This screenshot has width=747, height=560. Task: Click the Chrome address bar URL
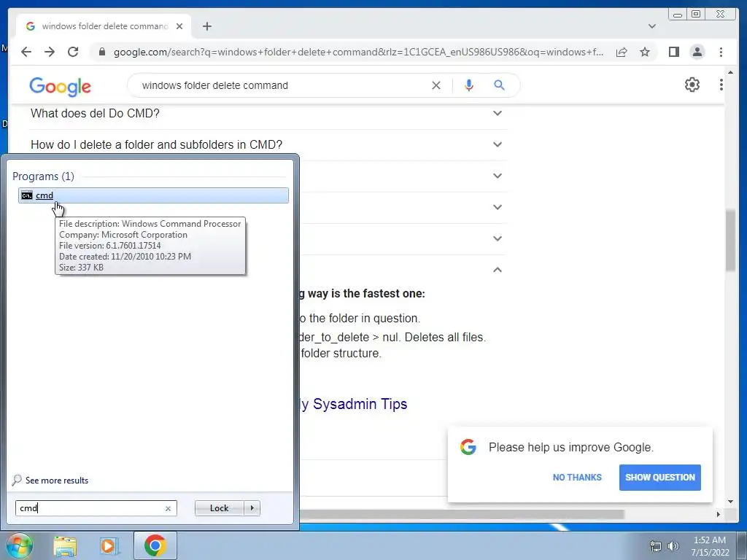(x=358, y=52)
